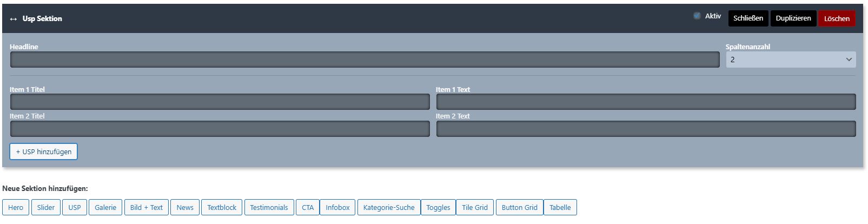Viewport: 868px width, 224px height.
Task: Duplicate the section with Duplizieren
Action: (793, 18)
